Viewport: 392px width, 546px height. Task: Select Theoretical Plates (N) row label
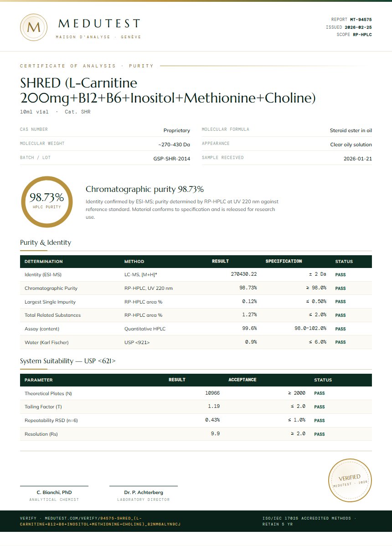click(x=48, y=393)
